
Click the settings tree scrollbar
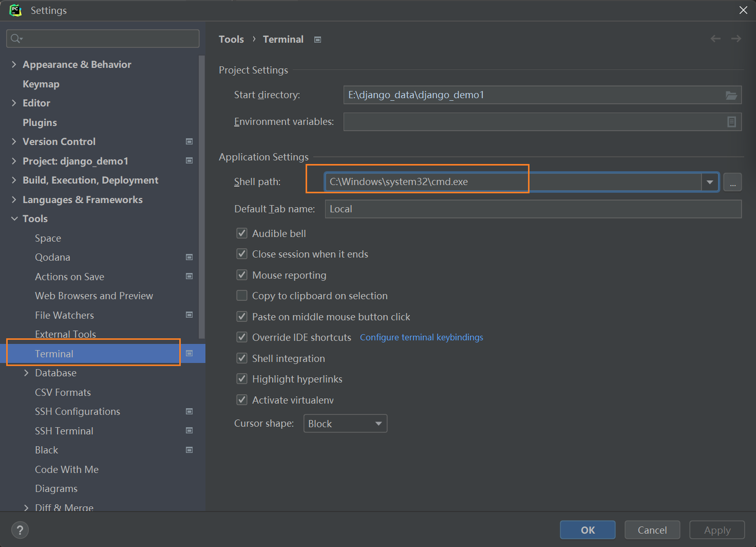(x=202, y=197)
